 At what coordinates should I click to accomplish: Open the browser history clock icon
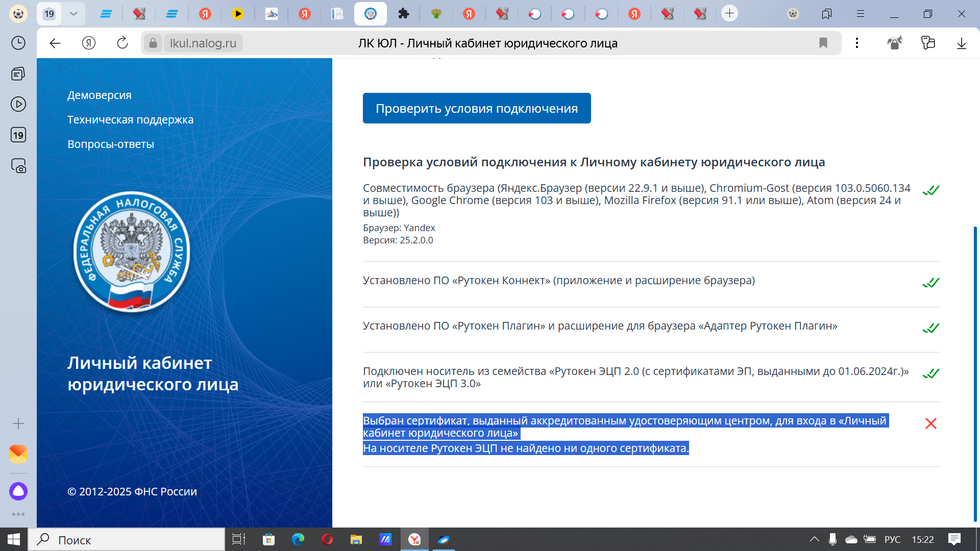(18, 43)
